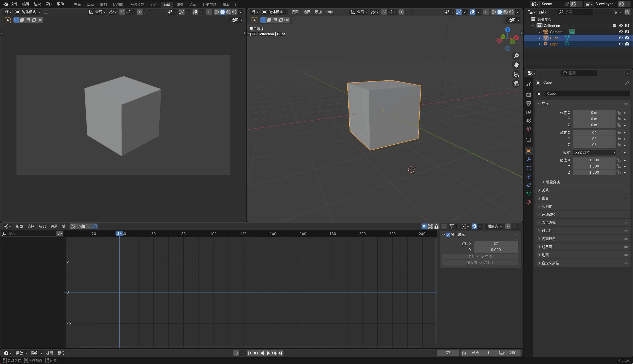Uncheck the 显示游标 checkbox
The width and height of the screenshot is (633, 364).
(x=448, y=235)
